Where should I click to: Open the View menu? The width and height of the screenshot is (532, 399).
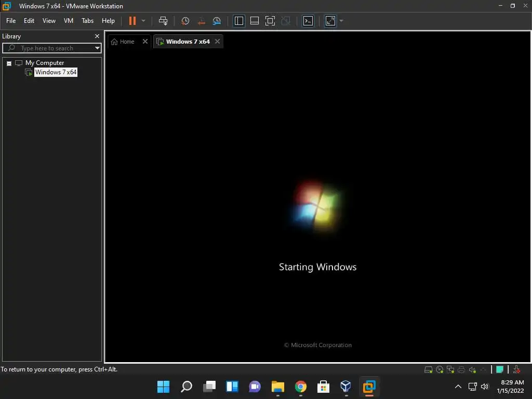coord(49,21)
